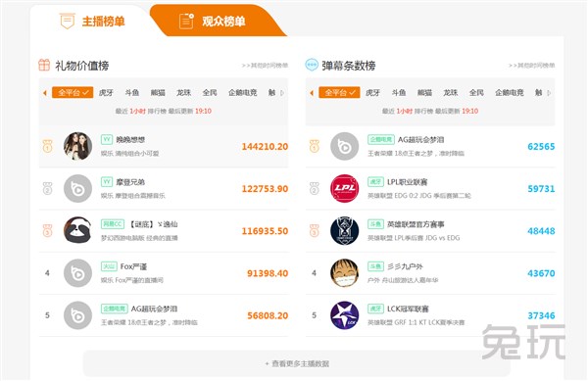Select 斗鱼 platform in 礼物价值榜
The height and width of the screenshot is (381, 588).
(132, 92)
